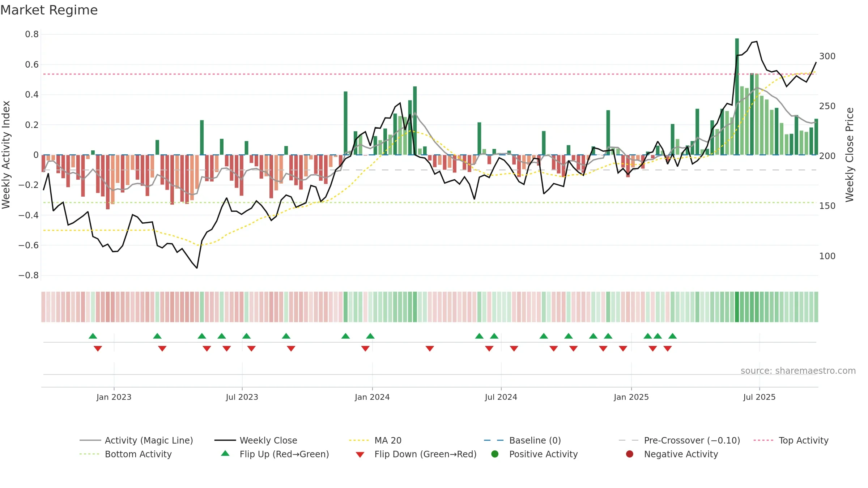Click the Flip Down (Green→Red) legend label
Image resolution: width=868 pixels, height=488 pixels.
[x=425, y=454]
